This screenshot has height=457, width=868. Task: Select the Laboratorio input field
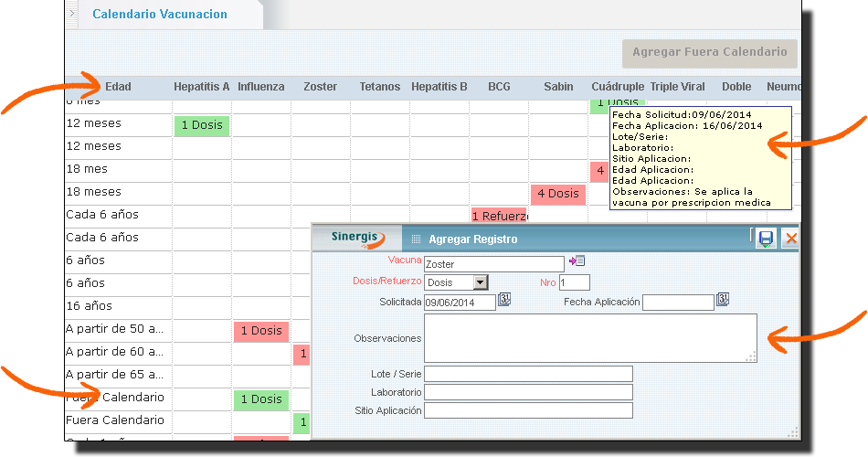click(528, 392)
